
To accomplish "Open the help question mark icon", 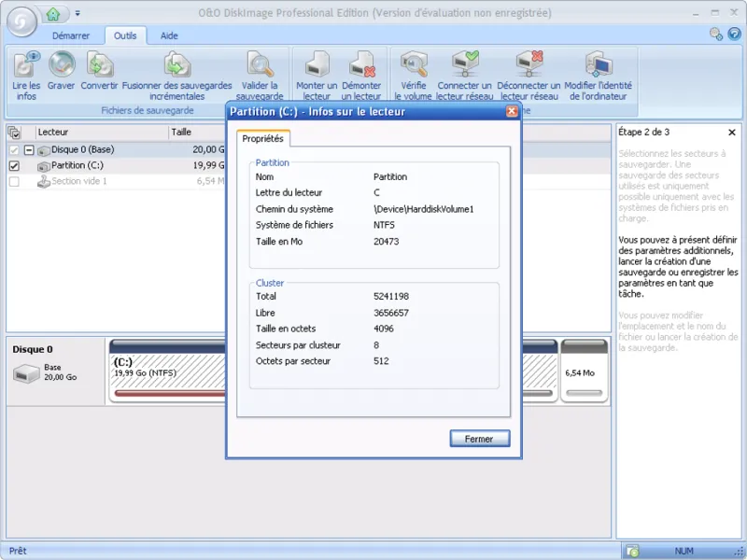I will pos(735,34).
